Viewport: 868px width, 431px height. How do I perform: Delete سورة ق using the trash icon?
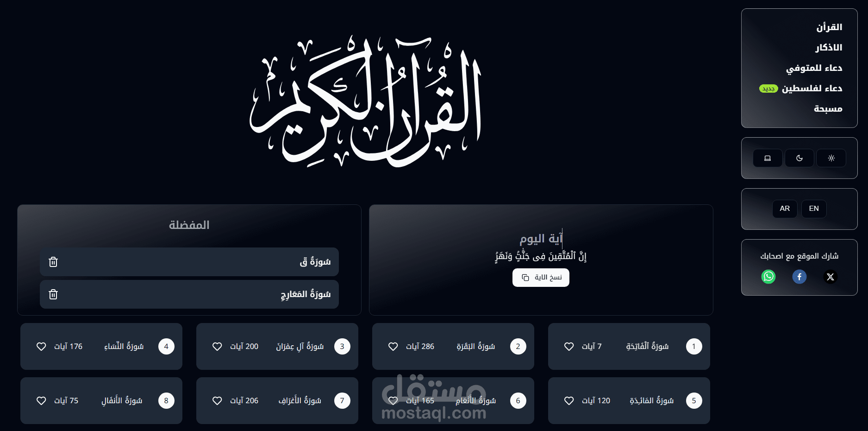(53, 261)
